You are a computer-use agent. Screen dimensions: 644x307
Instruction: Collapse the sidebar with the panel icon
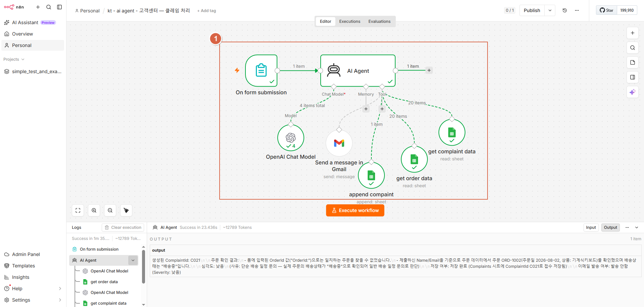(59, 7)
